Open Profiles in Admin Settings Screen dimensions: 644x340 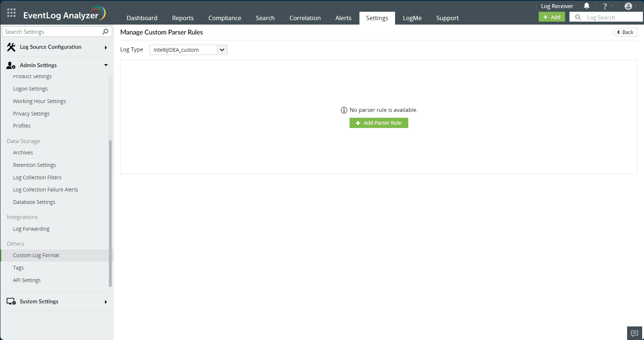[x=22, y=126]
